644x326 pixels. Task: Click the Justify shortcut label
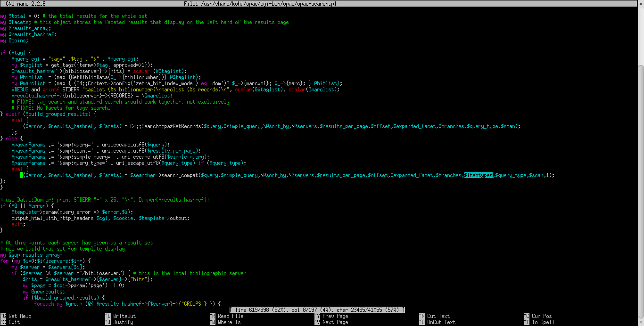[x=123, y=322]
